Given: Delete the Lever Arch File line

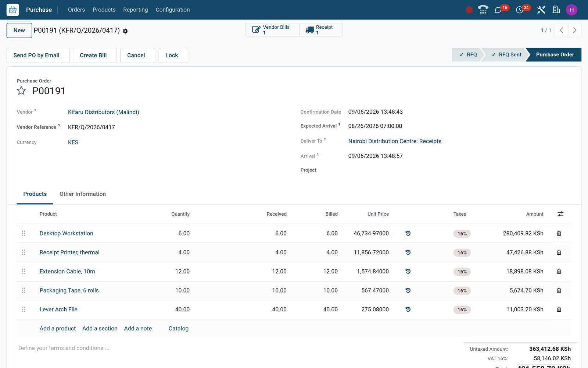Looking at the screenshot, I should pos(559,309).
